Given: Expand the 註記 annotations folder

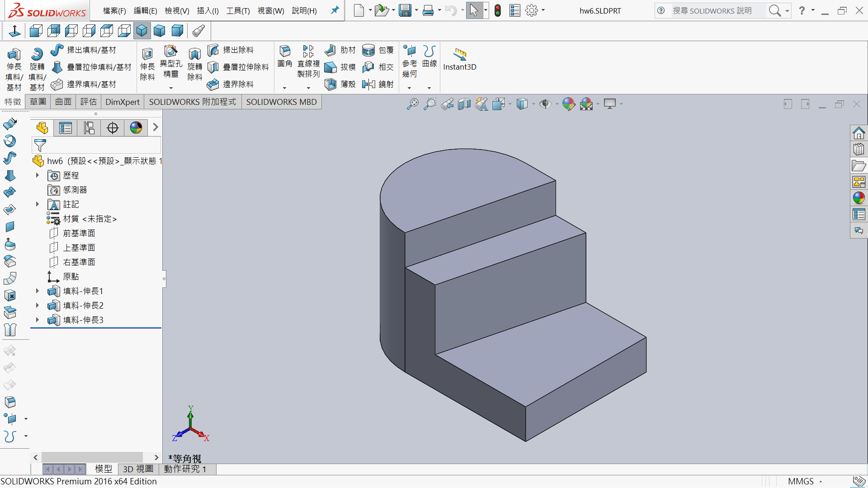Looking at the screenshot, I should tap(38, 204).
